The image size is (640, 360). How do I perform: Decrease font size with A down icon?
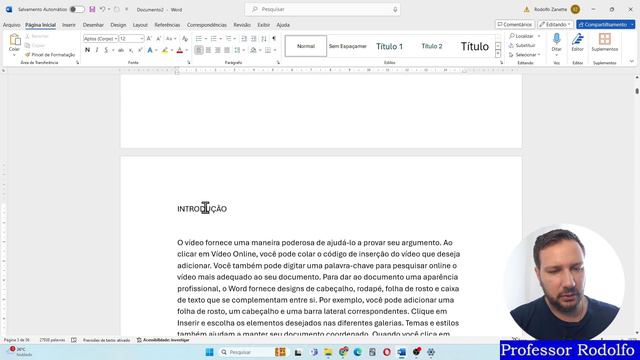(x=158, y=39)
